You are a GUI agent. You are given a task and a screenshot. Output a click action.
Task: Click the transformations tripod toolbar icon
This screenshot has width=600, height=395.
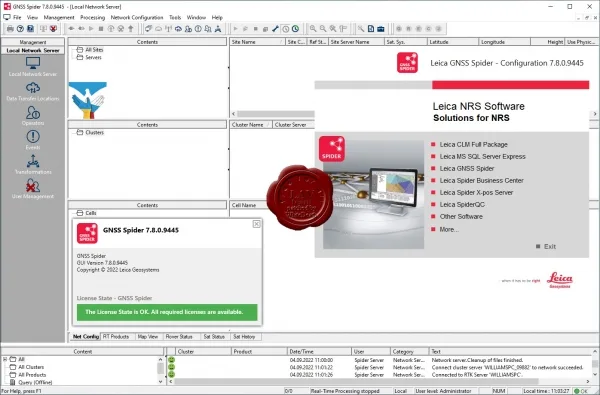pyautogui.click(x=218, y=29)
